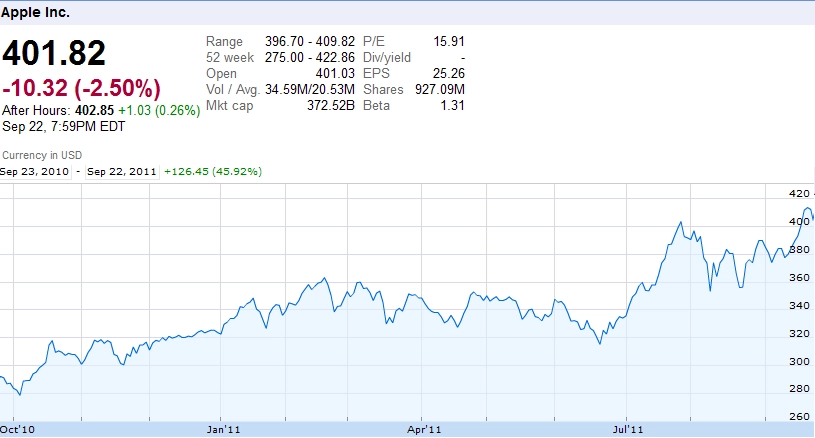Click the volume value 34.59M/20.53M
Viewport: 815px width, 438px height.
coord(310,89)
